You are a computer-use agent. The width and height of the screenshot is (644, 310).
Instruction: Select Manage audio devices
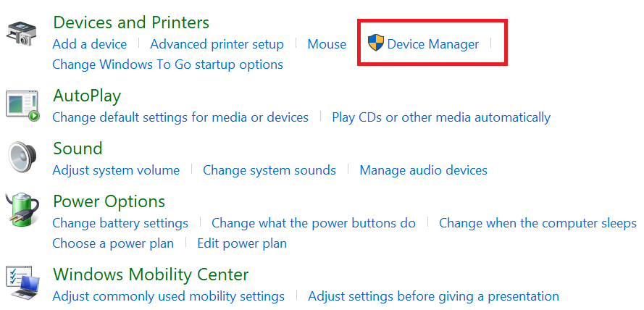[x=424, y=170]
